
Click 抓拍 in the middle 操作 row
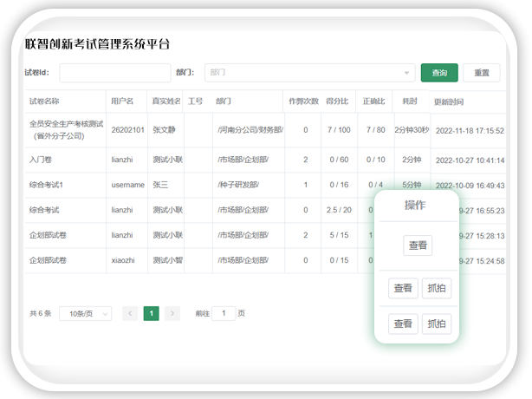436,289
